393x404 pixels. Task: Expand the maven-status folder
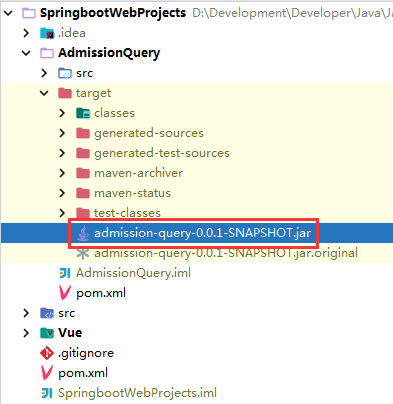[x=62, y=193]
